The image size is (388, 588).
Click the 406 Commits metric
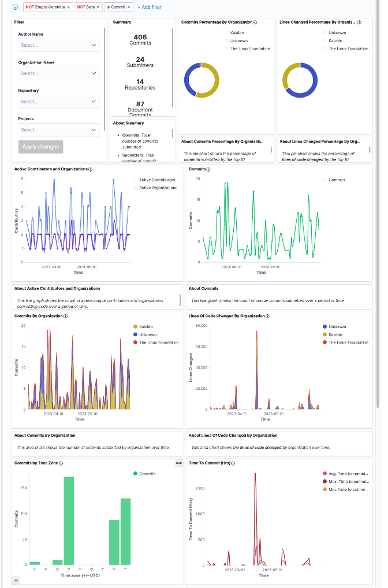click(x=140, y=40)
